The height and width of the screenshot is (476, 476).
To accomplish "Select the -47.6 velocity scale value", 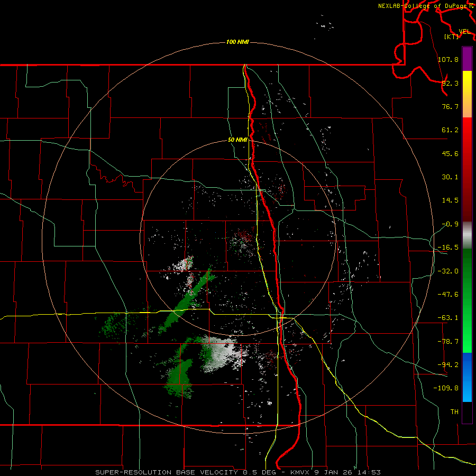I will 448,295.
